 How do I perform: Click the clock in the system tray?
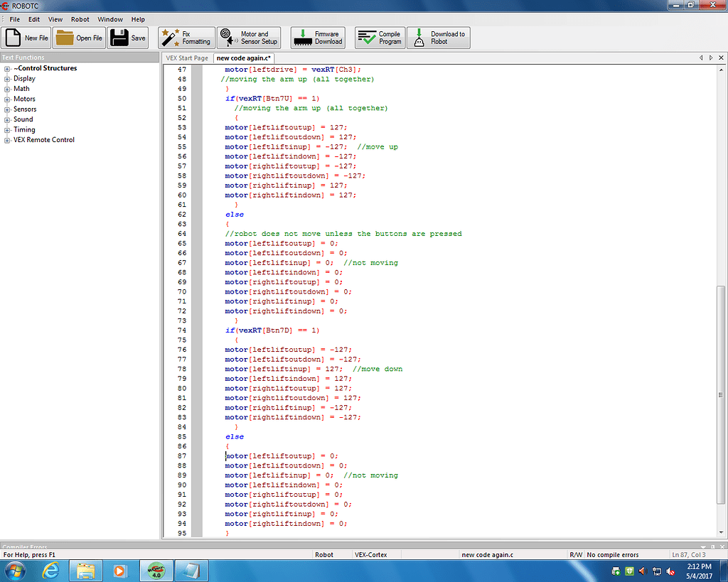[699, 571]
